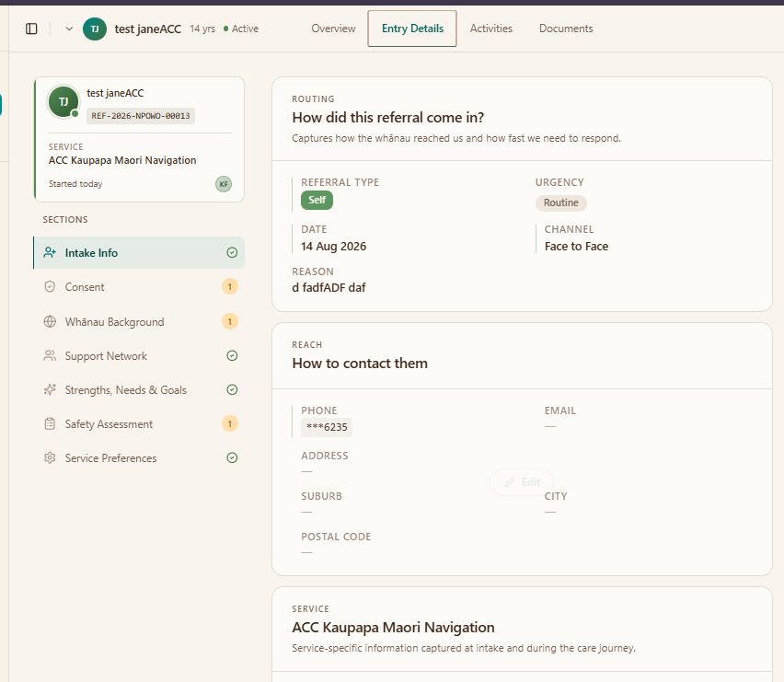This screenshot has height=682, width=784.
Task: Open the Intake Info section
Action: point(139,252)
